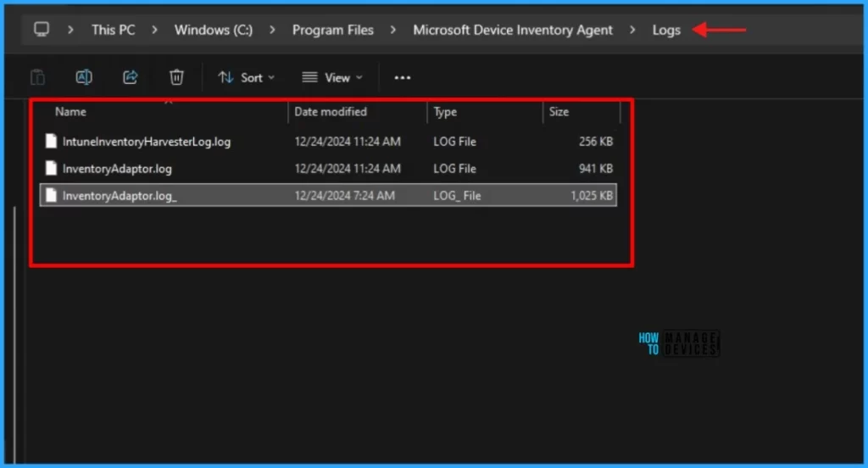Viewport: 868px width, 468px height.
Task: Click the Delete trash icon
Action: [176, 77]
